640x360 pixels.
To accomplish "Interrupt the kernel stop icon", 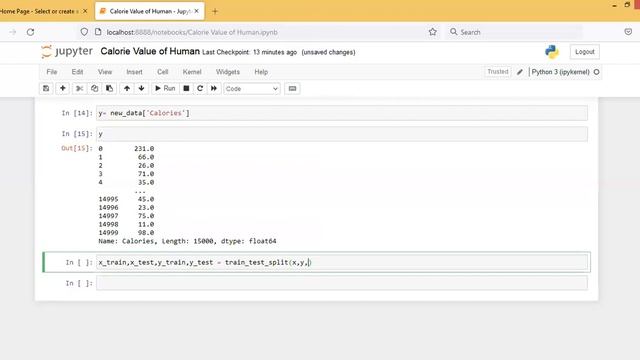I will pyautogui.click(x=186, y=89).
